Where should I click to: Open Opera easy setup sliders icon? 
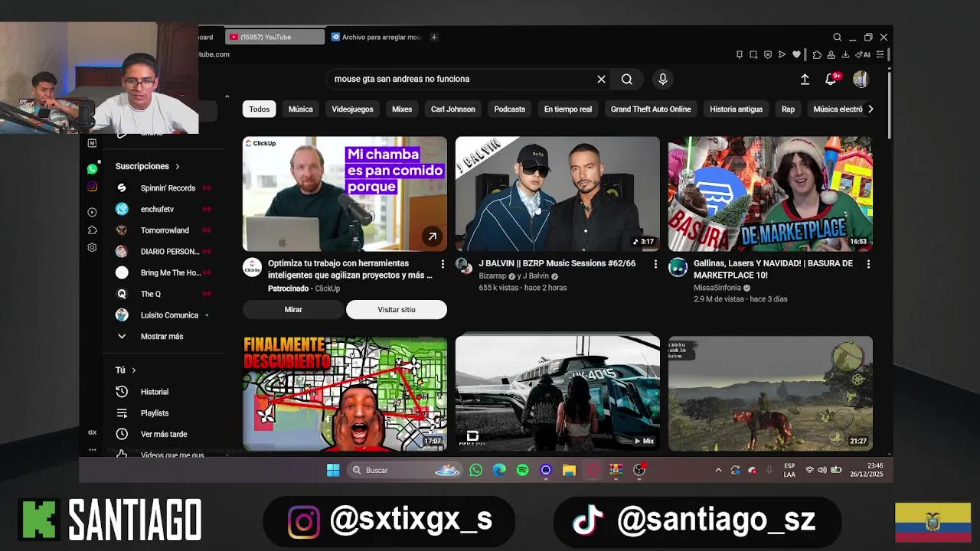point(880,54)
